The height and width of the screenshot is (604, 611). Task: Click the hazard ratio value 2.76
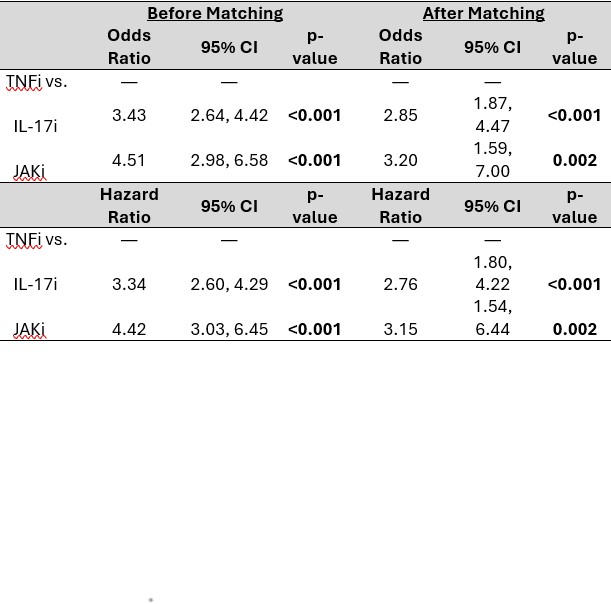tap(400, 284)
